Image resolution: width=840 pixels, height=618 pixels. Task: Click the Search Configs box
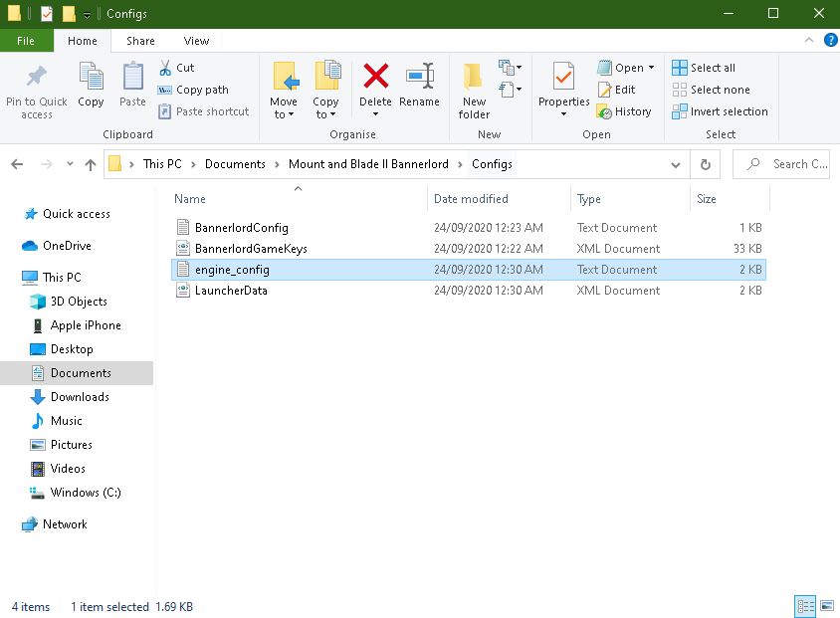pyautogui.click(x=781, y=164)
